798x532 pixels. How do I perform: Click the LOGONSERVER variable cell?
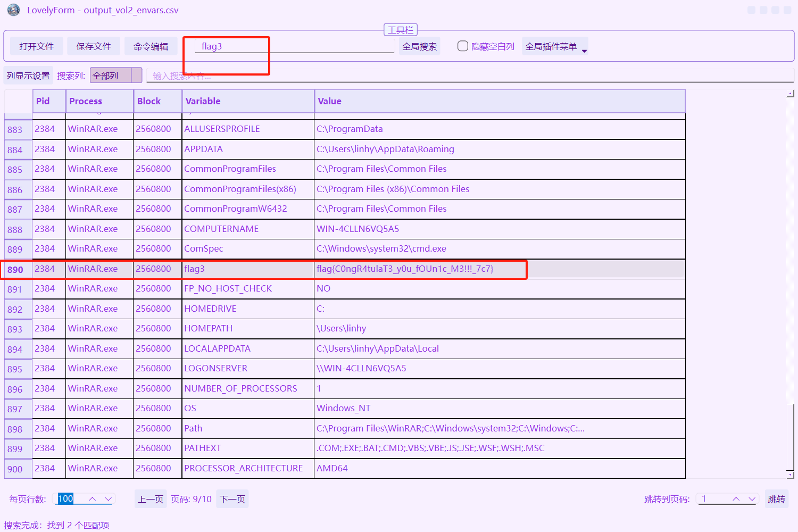click(x=248, y=369)
